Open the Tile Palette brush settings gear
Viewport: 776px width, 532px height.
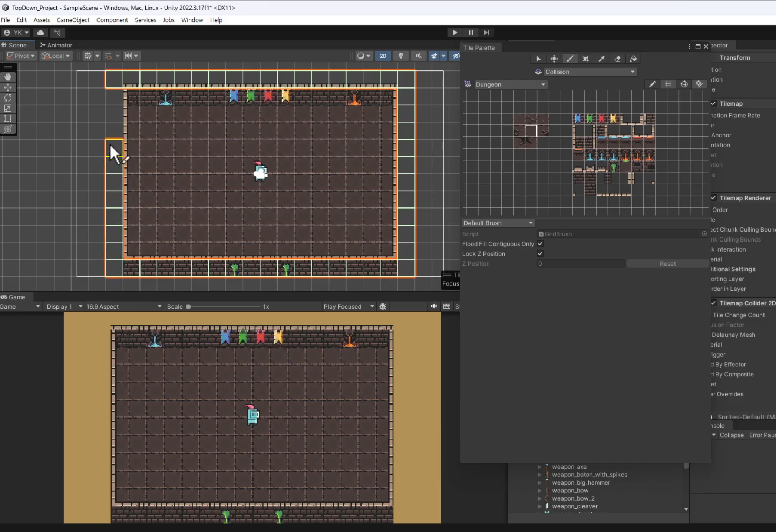pyautogui.click(x=699, y=84)
